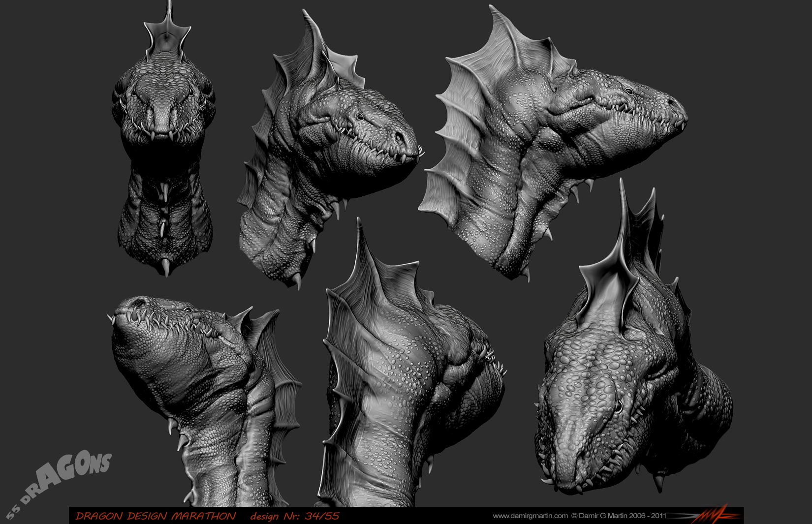Viewport: 812px width, 524px height.
Task: Click the www.damirgmartin.com website text
Action: 531,516
